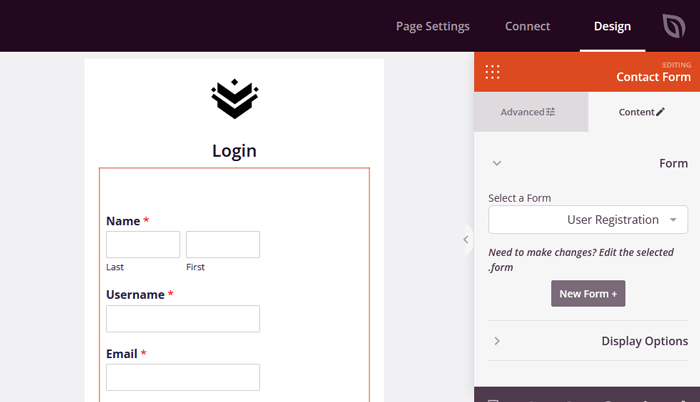The height and width of the screenshot is (402, 700).
Task: Click the SeedProd leaf logo icon
Action: (x=673, y=25)
